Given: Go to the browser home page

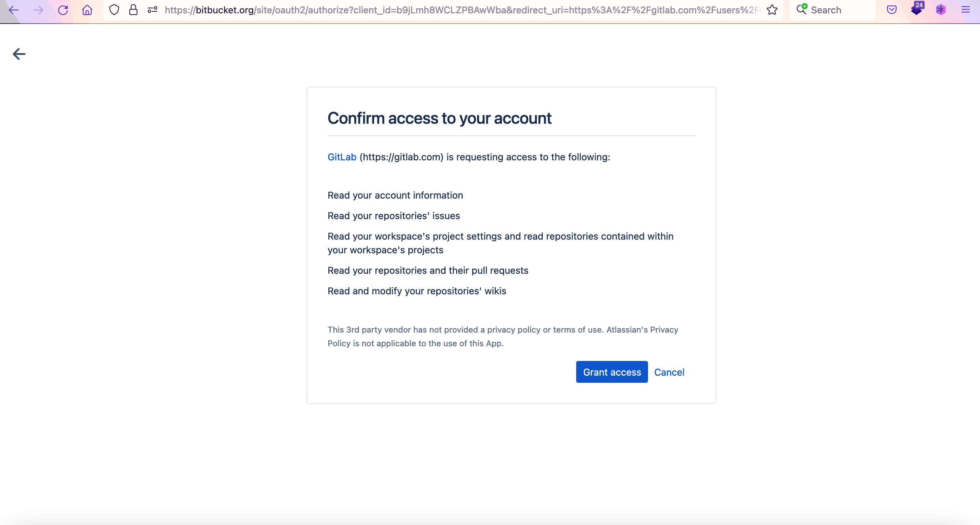Looking at the screenshot, I should [x=87, y=10].
